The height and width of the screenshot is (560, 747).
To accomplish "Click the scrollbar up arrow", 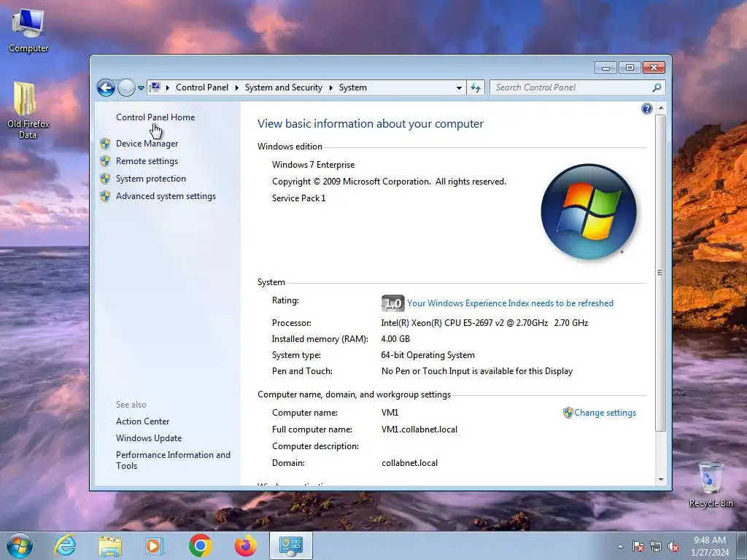I will point(661,108).
